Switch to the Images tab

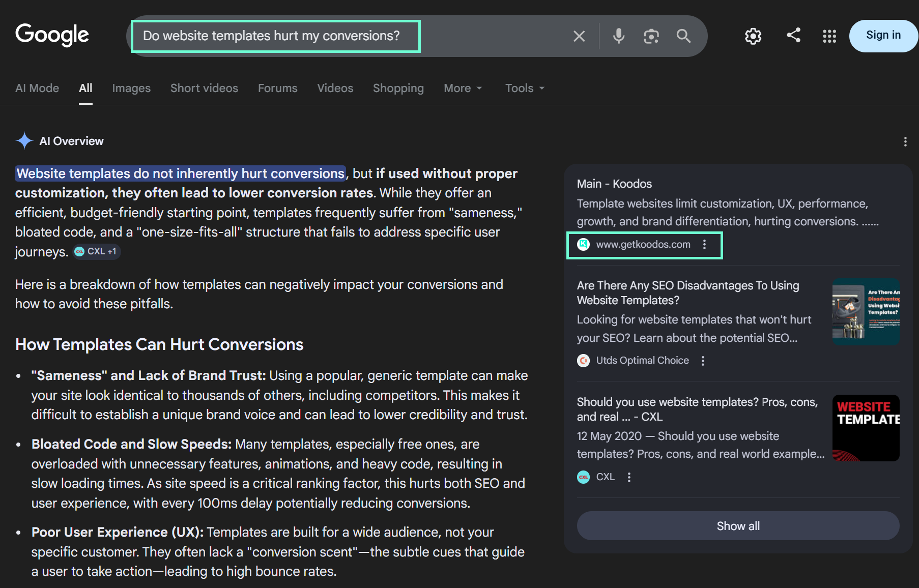131,87
